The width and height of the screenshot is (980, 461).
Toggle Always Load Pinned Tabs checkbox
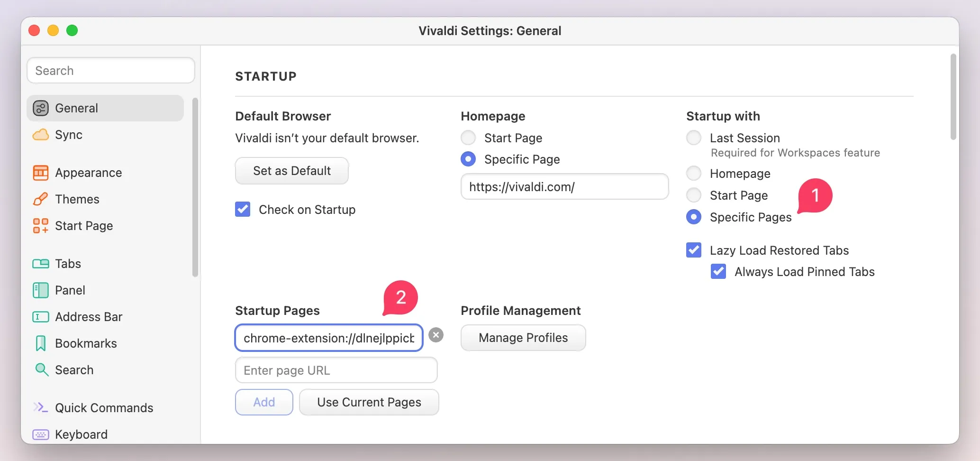click(x=718, y=271)
